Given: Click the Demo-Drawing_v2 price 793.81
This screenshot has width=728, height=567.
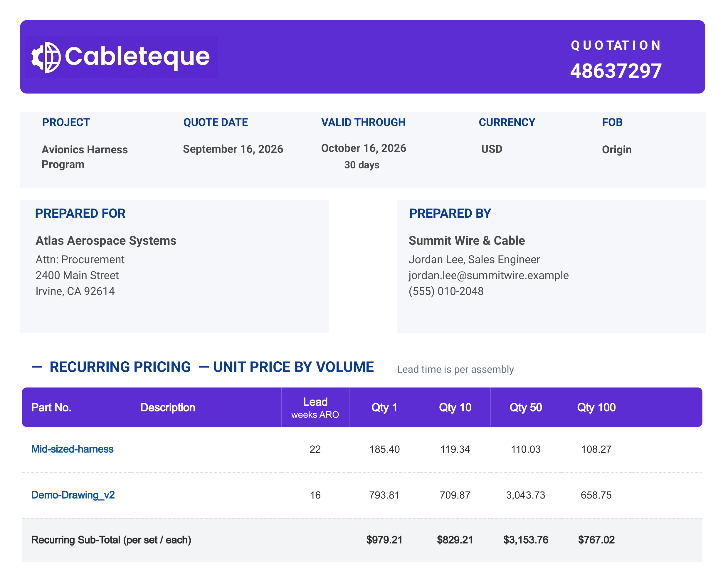Looking at the screenshot, I should [x=384, y=495].
